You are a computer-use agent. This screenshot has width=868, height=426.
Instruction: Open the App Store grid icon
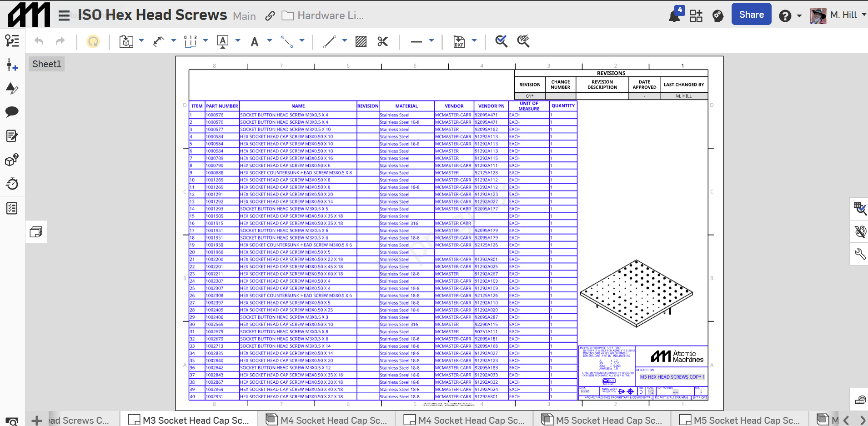tap(696, 16)
